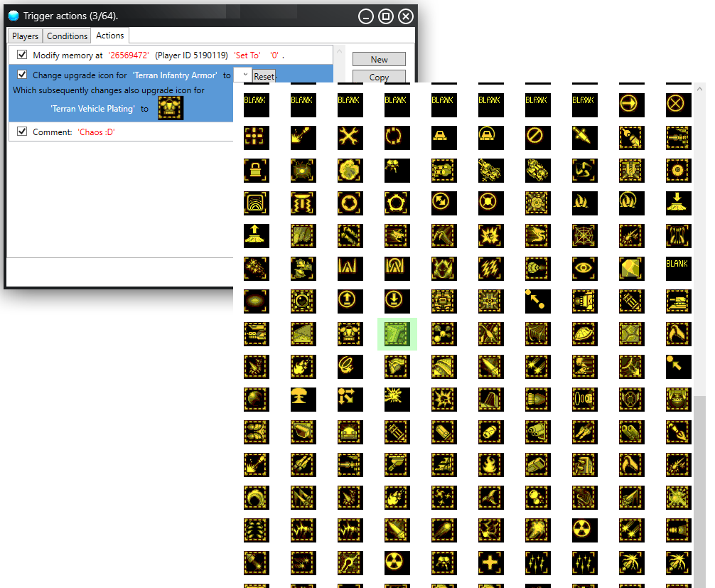Pick the circled down-arrow Unload icon
715x588 pixels.
tap(397, 301)
